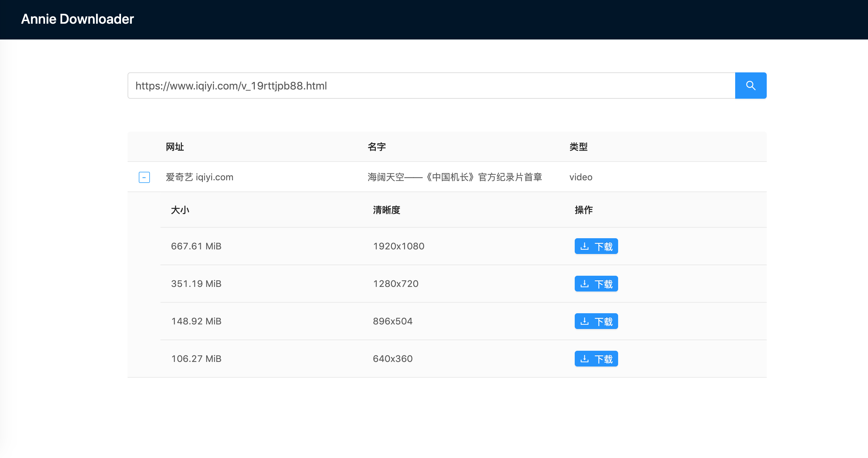Focus the video URL input field

pyautogui.click(x=431, y=86)
